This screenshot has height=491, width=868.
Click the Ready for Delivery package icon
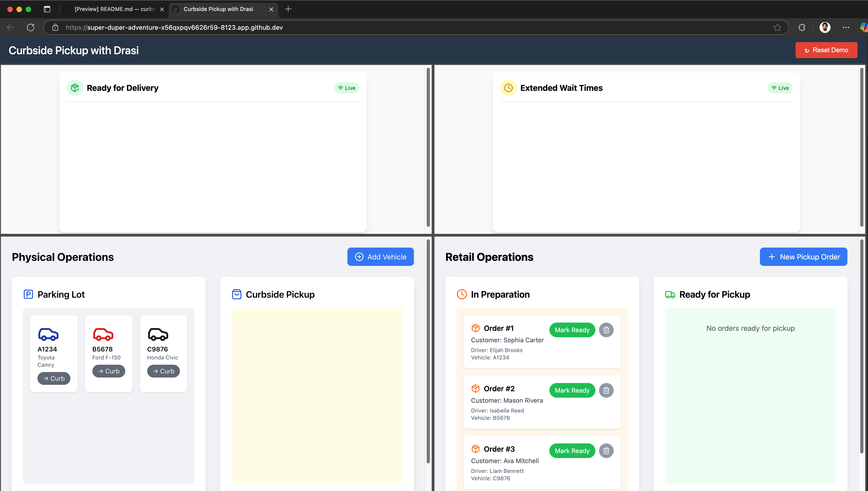[x=75, y=88]
